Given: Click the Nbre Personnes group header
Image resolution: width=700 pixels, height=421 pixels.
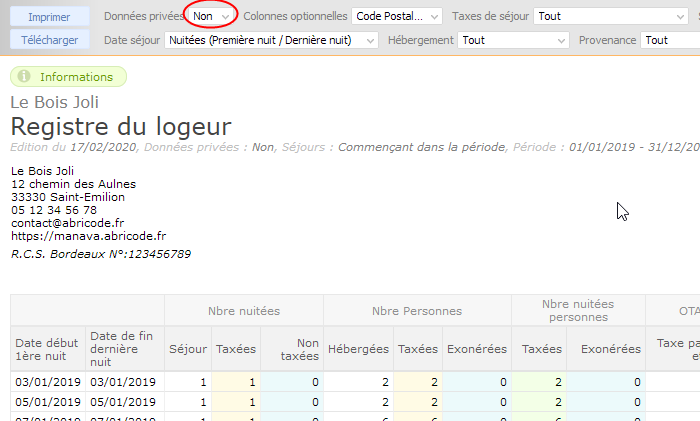Looking at the screenshot, I should [x=417, y=311].
